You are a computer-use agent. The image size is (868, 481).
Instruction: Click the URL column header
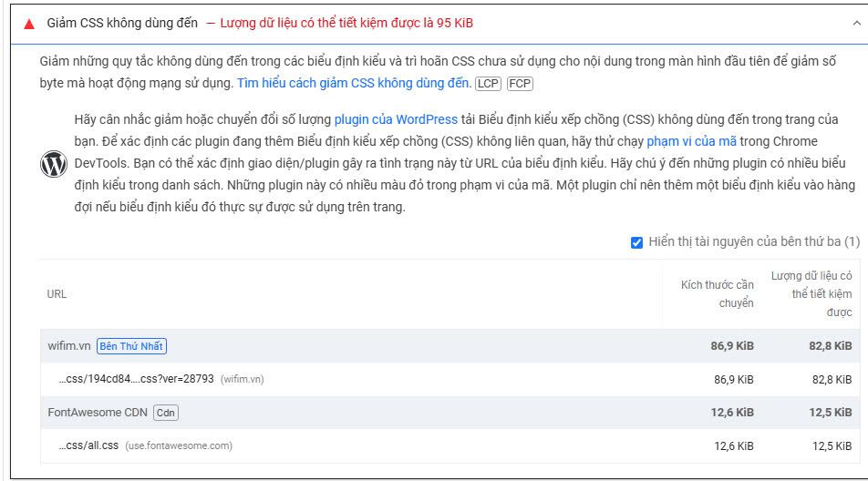(57, 294)
